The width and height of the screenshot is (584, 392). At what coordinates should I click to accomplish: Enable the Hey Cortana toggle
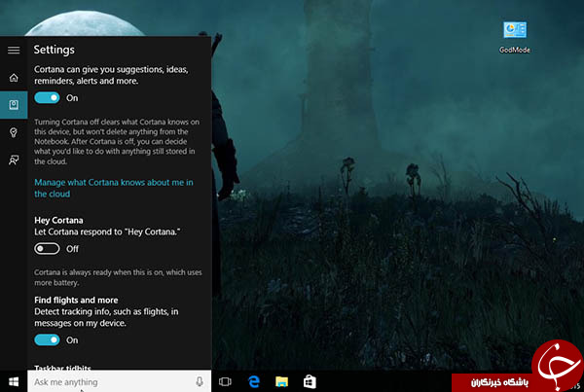(x=47, y=249)
